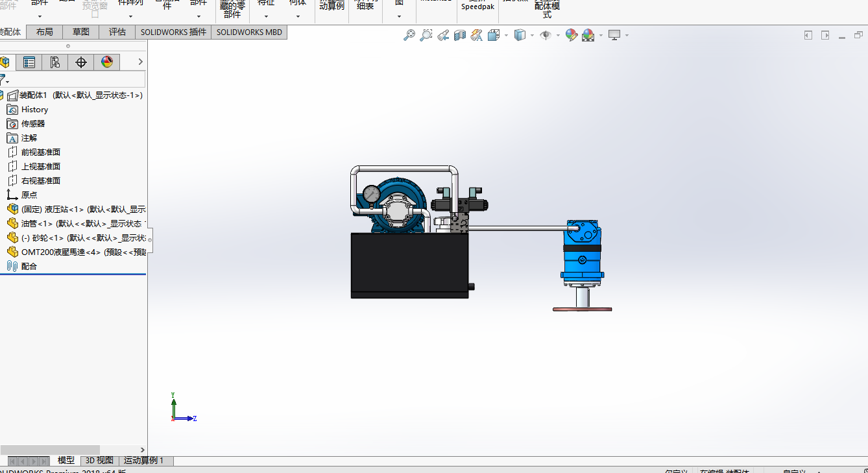Image resolution: width=868 pixels, height=473 pixels.
Task: Open SOLIDWORKS MBD tab
Action: point(249,32)
